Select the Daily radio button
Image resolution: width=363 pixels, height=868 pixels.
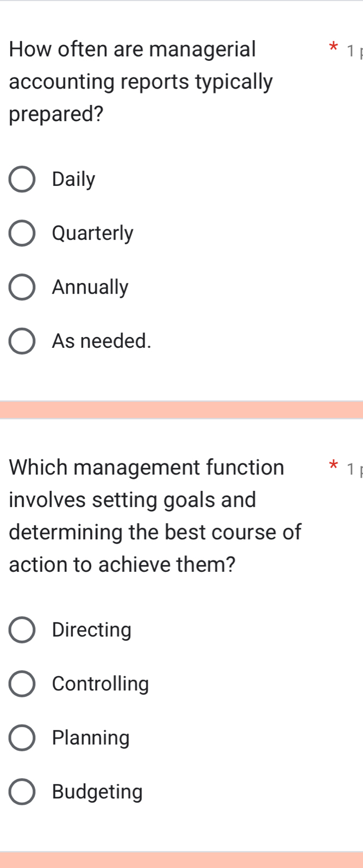click(x=21, y=179)
